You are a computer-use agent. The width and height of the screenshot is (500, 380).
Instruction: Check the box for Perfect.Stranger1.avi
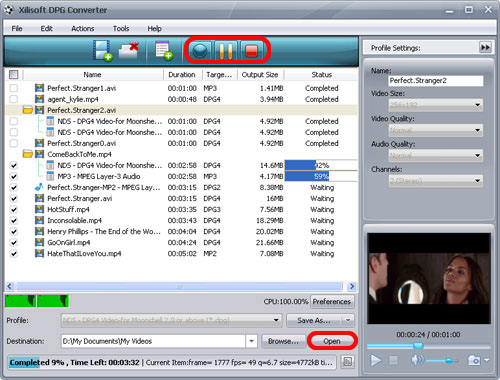tap(14, 88)
